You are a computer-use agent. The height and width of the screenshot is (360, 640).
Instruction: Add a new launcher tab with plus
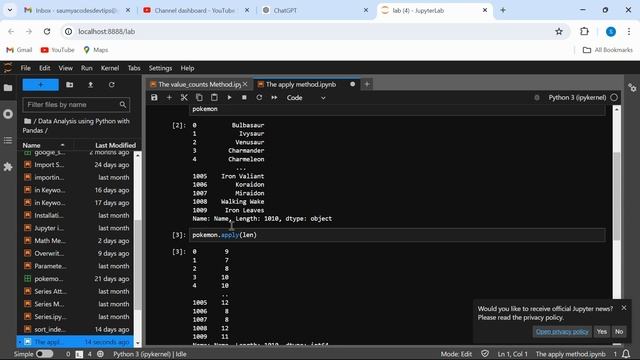[367, 84]
